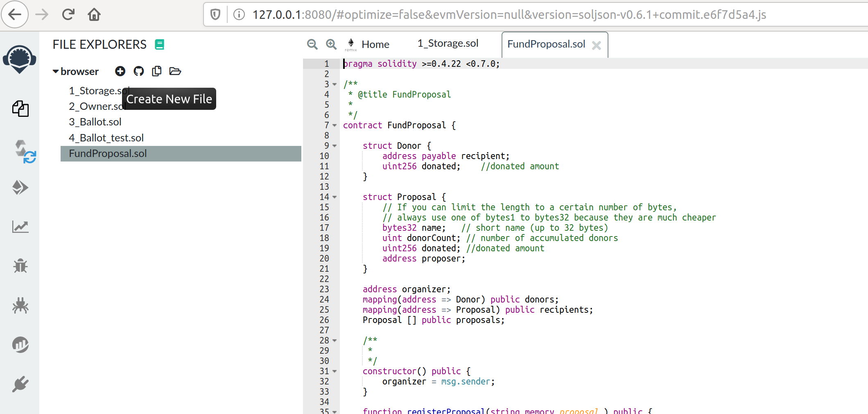Open the round bar-chart plugin icon in sidebar
The height and width of the screenshot is (414, 868).
(x=20, y=345)
